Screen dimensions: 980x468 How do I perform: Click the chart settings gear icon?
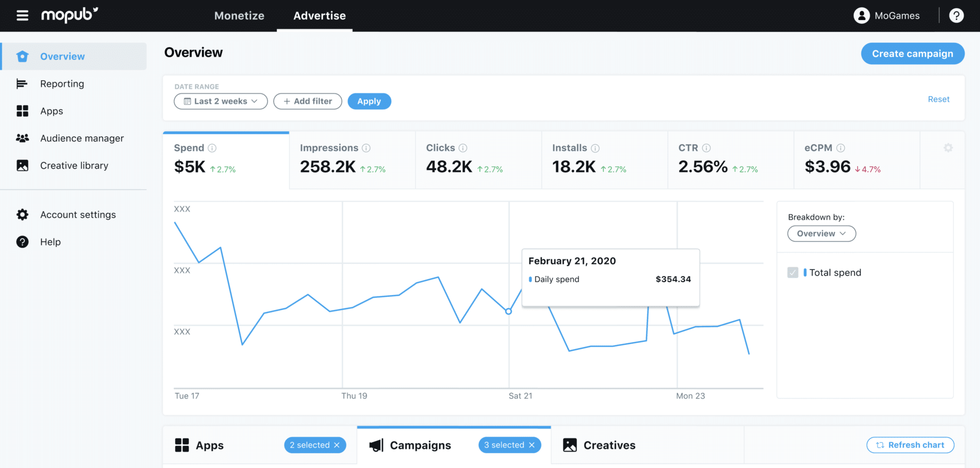(948, 147)
